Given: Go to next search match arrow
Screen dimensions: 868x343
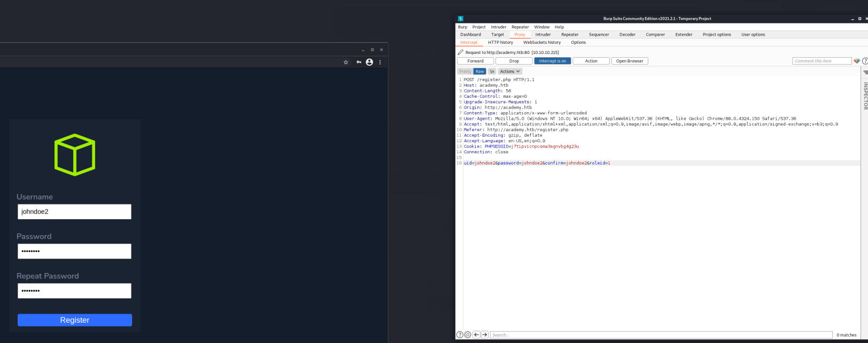Looking at the screenshot, I should pyautogui.click(x=485, y=335).
